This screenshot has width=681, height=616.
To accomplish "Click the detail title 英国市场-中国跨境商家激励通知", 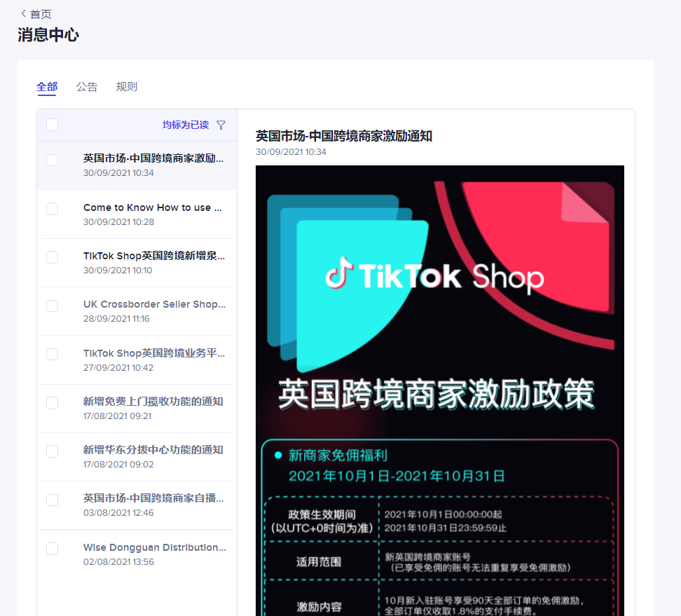I will pos(343,137).
